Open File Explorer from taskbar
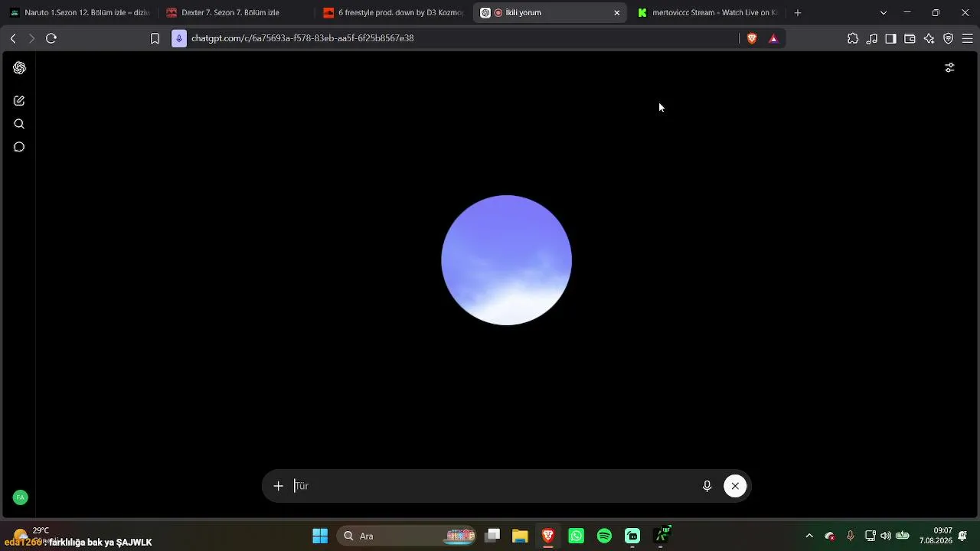This screenshot has height=551, width=980. tap(520, 536)
